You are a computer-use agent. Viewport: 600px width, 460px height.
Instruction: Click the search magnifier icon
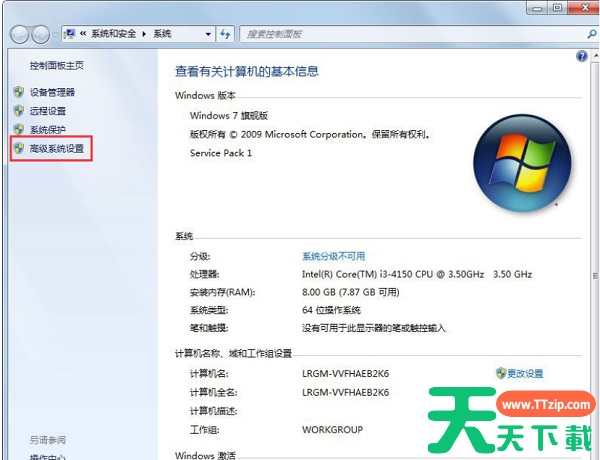590,33
